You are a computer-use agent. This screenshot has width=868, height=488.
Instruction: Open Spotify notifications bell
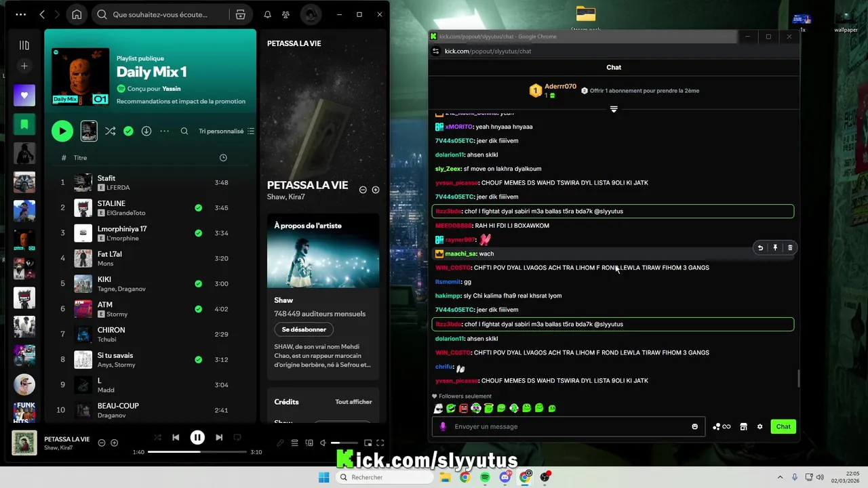pyautogui.click(x=267, y=14)
